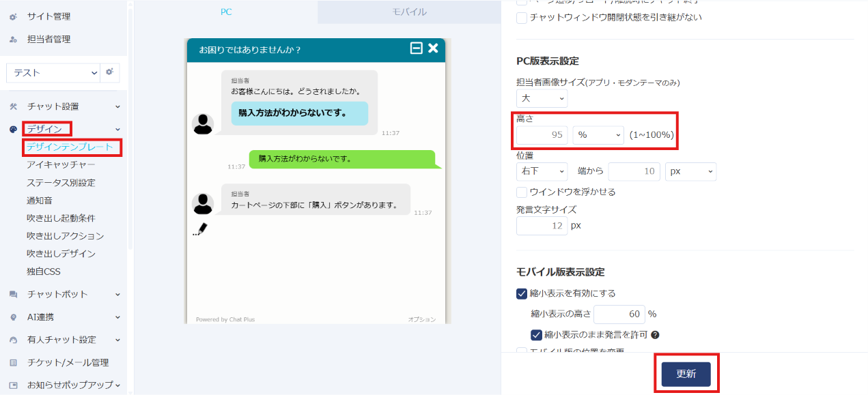This screenshot has width=868, height=395.
Task: Expand the 有人チャット設定 menu
Action: pyautogui.click(x=117, y=340)
